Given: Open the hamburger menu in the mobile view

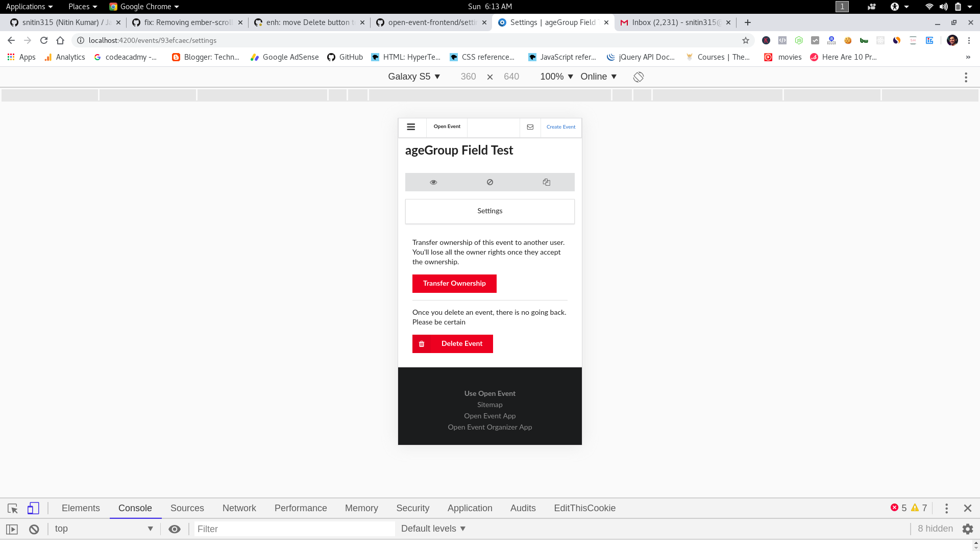Looking at the screenshot, I should (x=411, y=127).
